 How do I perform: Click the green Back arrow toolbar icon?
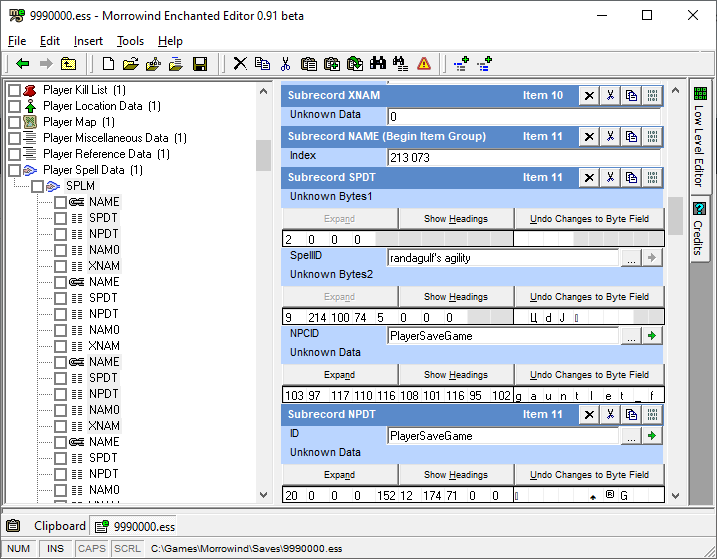click(x=22, y=64)
